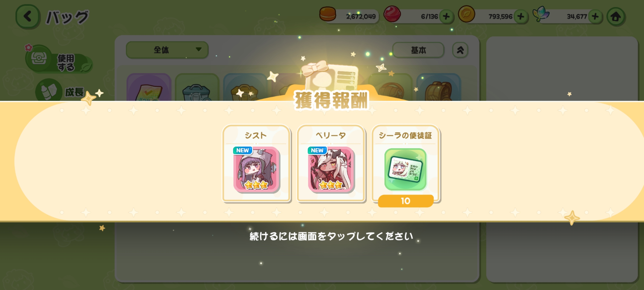Tap the rainbow butterfly gem icon
This screenshot has height=290, width=644.
point(541,14)
